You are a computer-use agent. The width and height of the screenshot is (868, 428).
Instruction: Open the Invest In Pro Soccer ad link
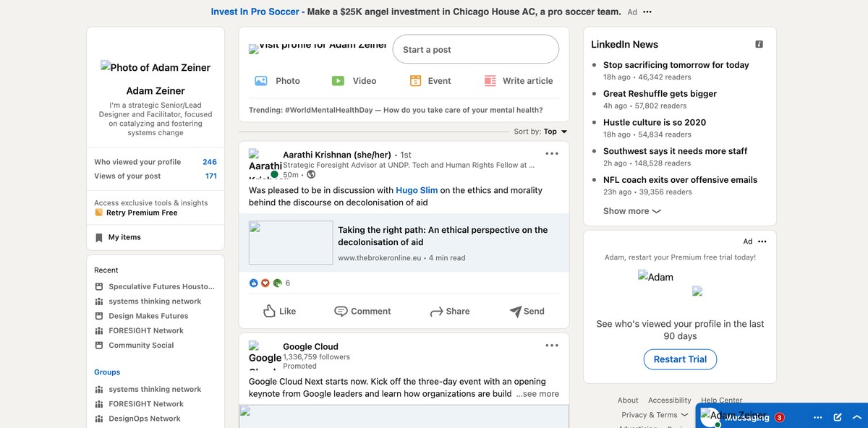(255, 12)
